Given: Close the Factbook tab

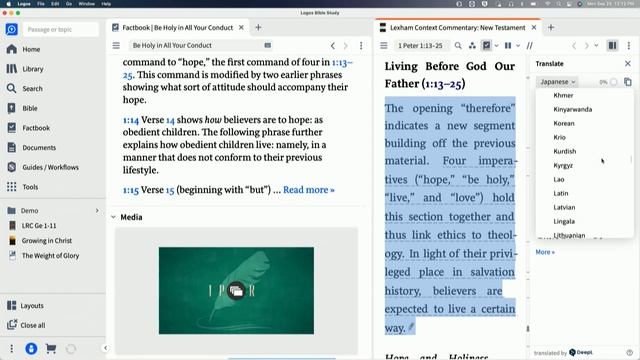Looking at the screenshot, I should 241,28.
